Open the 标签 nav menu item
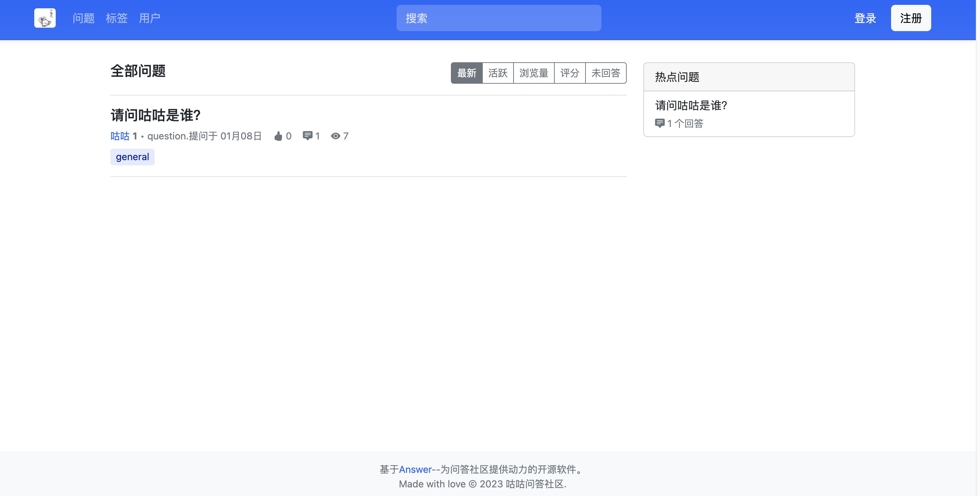The height and width of the screenshot is (496, 980). pyautogui.click(x=116, y=18)
